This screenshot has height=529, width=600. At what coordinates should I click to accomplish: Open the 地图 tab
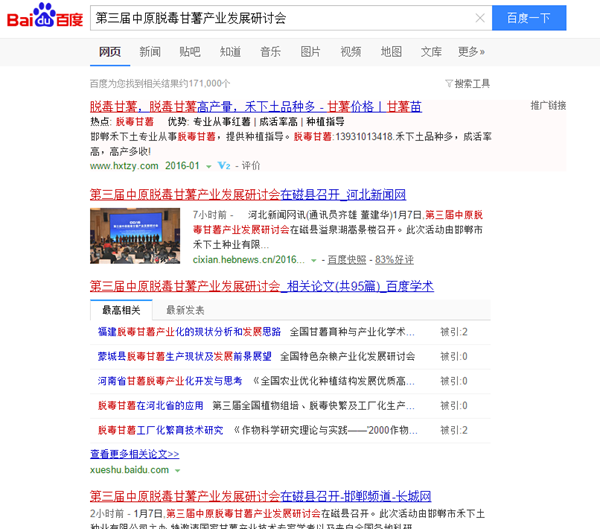click(391, 52)
